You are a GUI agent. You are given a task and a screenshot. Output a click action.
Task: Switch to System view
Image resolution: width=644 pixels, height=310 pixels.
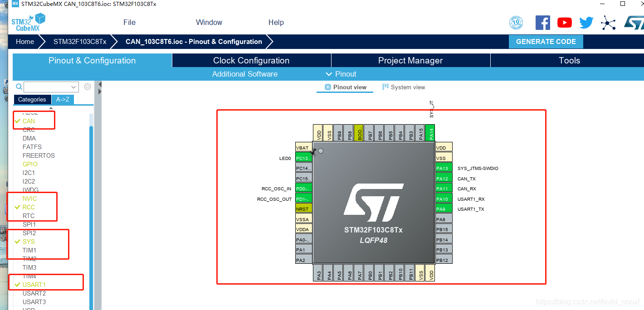tap(404, 87)
